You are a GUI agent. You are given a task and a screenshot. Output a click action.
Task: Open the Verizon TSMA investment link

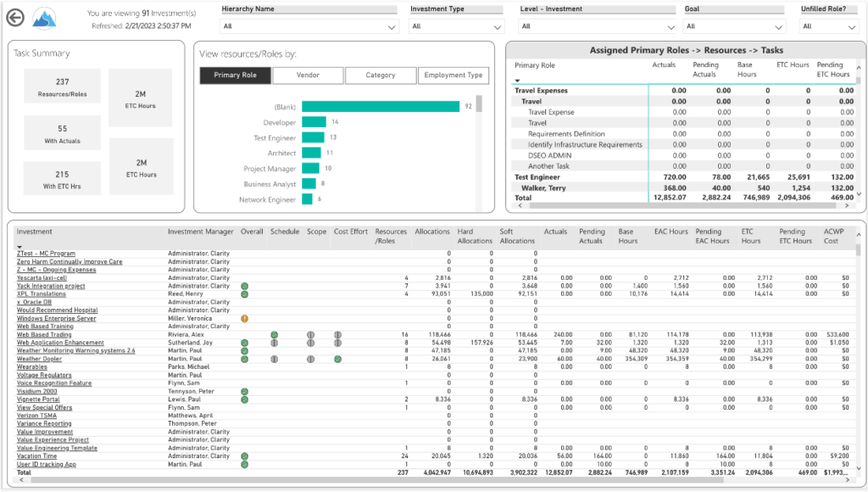36,416
